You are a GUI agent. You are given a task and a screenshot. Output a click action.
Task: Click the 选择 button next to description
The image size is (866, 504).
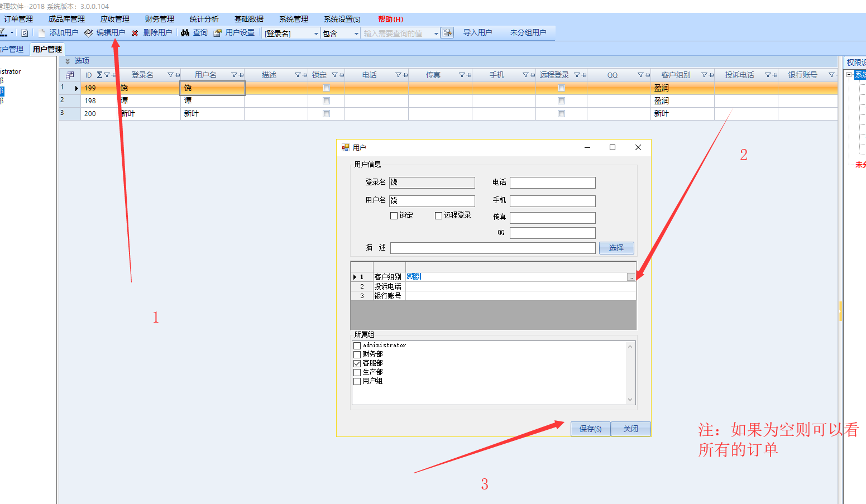[x=616, y=248]
